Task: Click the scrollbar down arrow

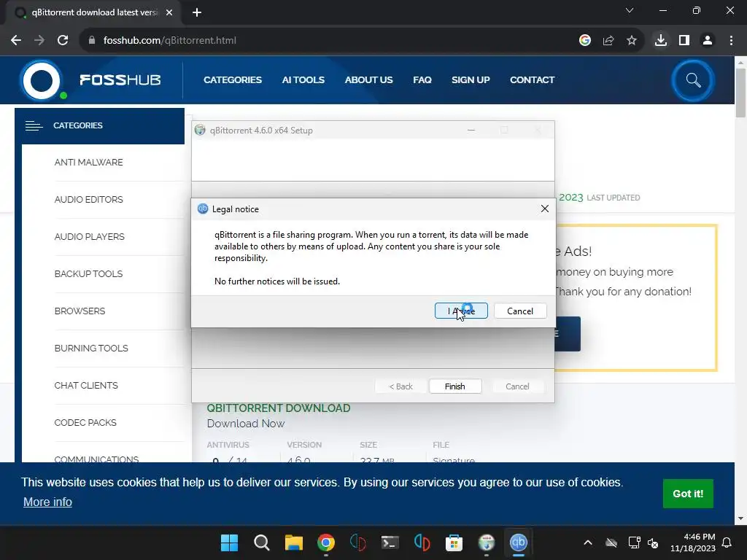Action: click(x=740, y=518)
